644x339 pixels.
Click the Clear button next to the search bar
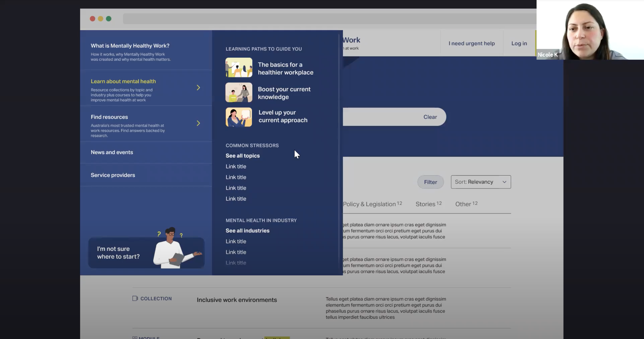(x=430, y=117)
